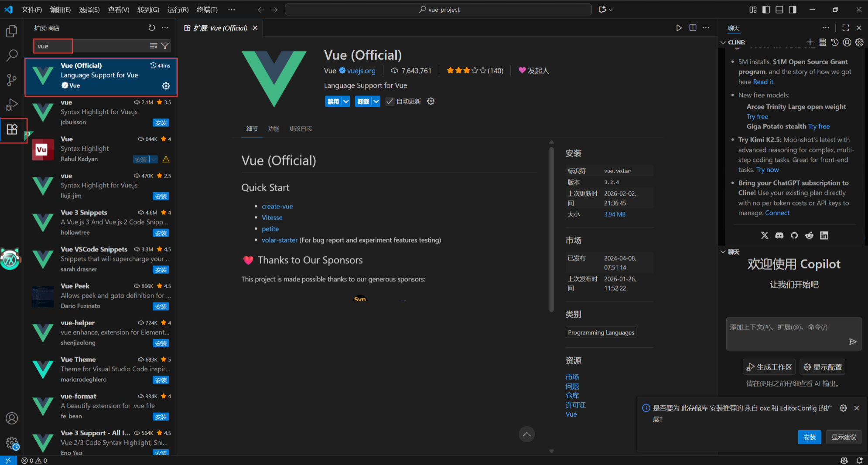
Task: Open Cline settings gear
Action: [859, 42]
